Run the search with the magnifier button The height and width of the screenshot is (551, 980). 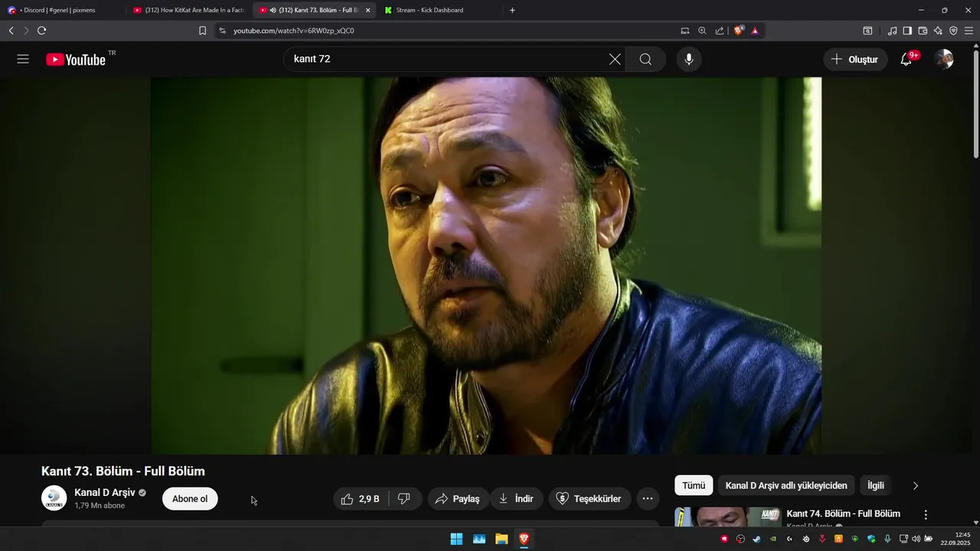point(645,59)
